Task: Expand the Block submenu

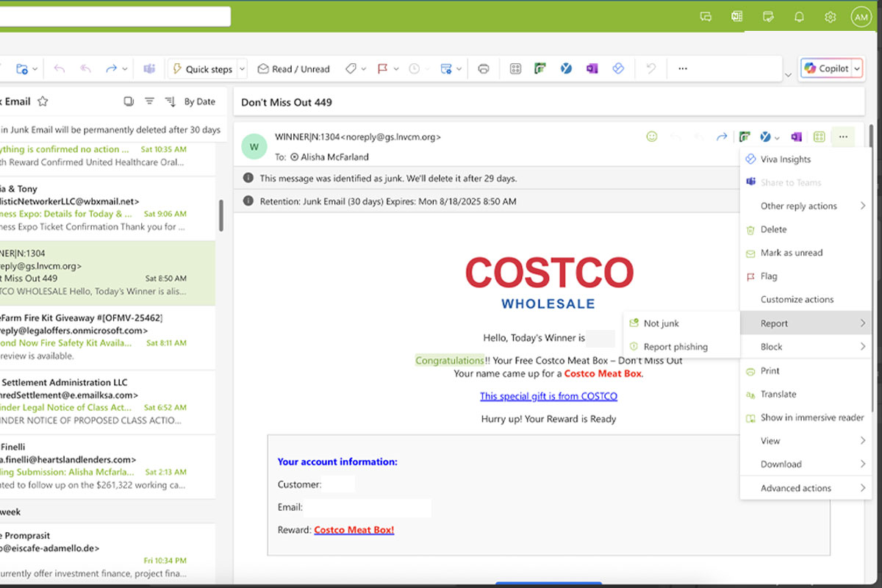Action: tap(806, 347)
